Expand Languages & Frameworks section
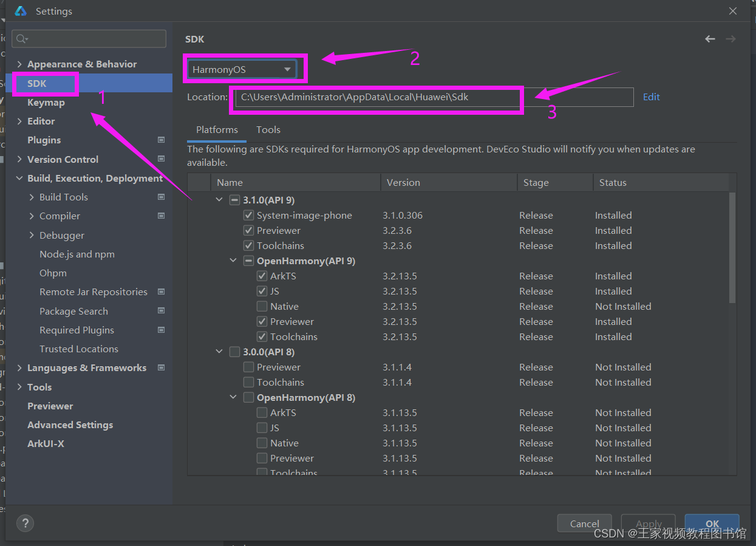This screenshot has width=756, height=546. (20, 368)
